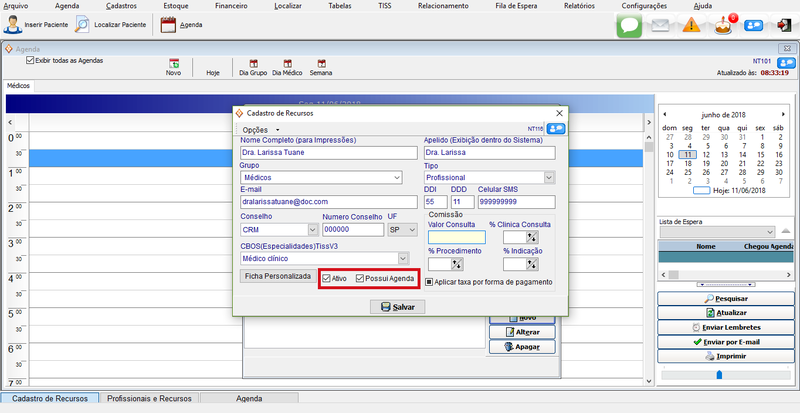Image resolution: width=800 pixels, height=413 pixels.
Task: Toggle Exibir todas as Agendas checkbox
Action: [31, 60]
